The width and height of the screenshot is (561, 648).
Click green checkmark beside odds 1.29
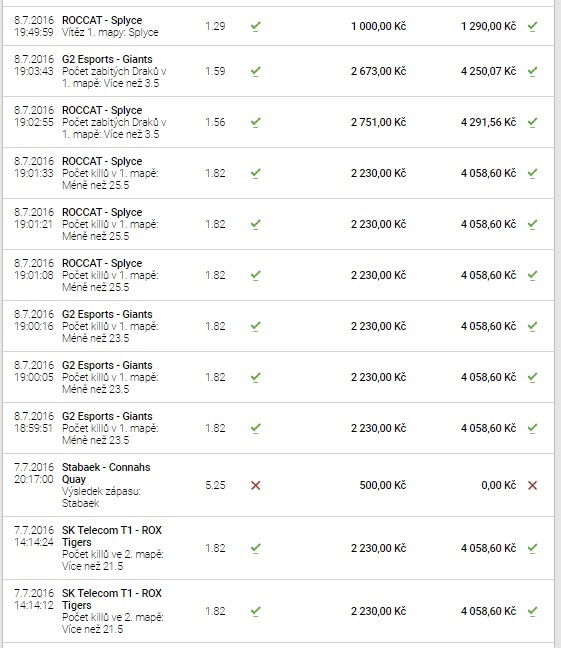[x=255, y=26]
